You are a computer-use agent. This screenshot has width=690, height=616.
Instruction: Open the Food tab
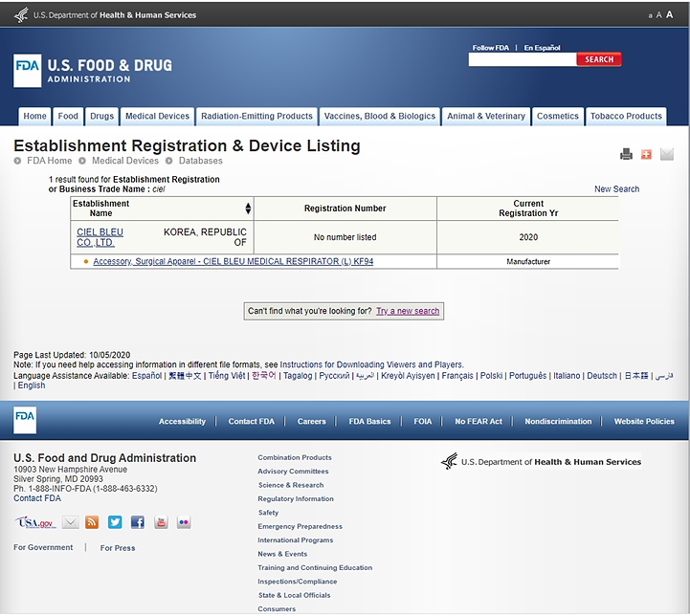tap(68, 116)
